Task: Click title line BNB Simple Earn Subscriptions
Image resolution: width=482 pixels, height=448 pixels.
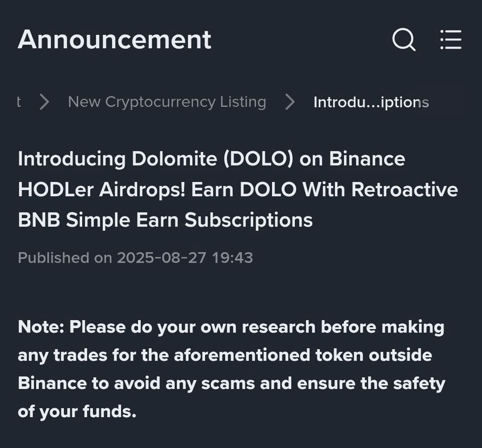Action: coord(165,220)
